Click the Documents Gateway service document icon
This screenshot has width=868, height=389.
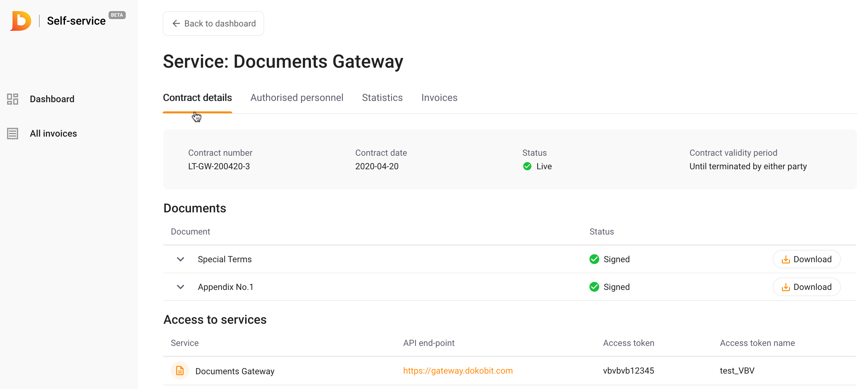point(180,371)
